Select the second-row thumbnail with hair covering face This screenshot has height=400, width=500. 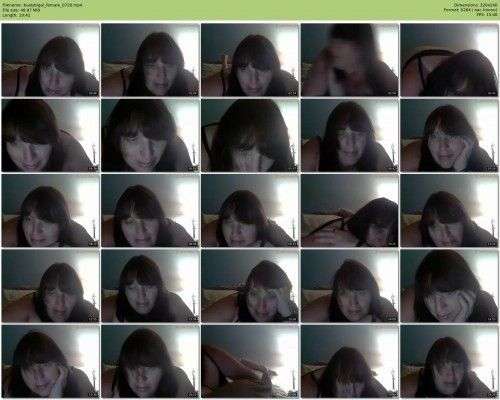click(x=250, y=135)
